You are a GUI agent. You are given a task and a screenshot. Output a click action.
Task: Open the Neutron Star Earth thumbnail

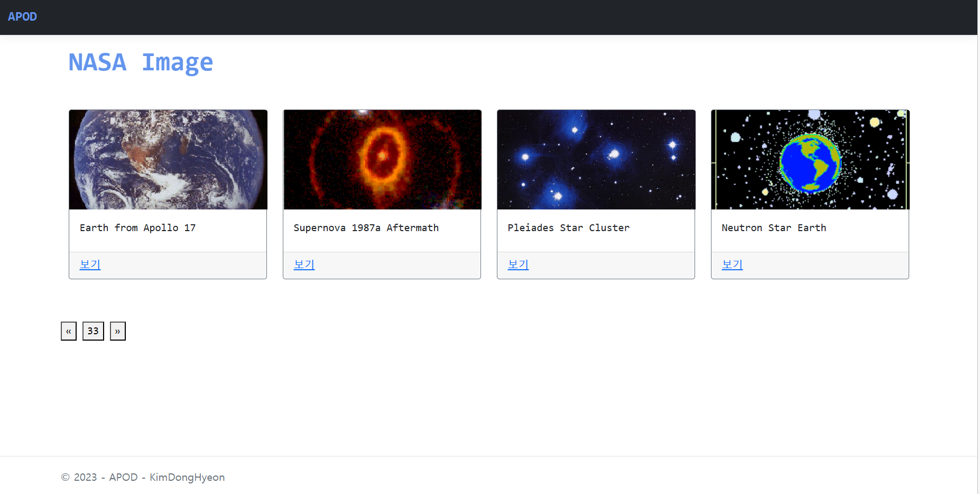(x=810, y=160)
